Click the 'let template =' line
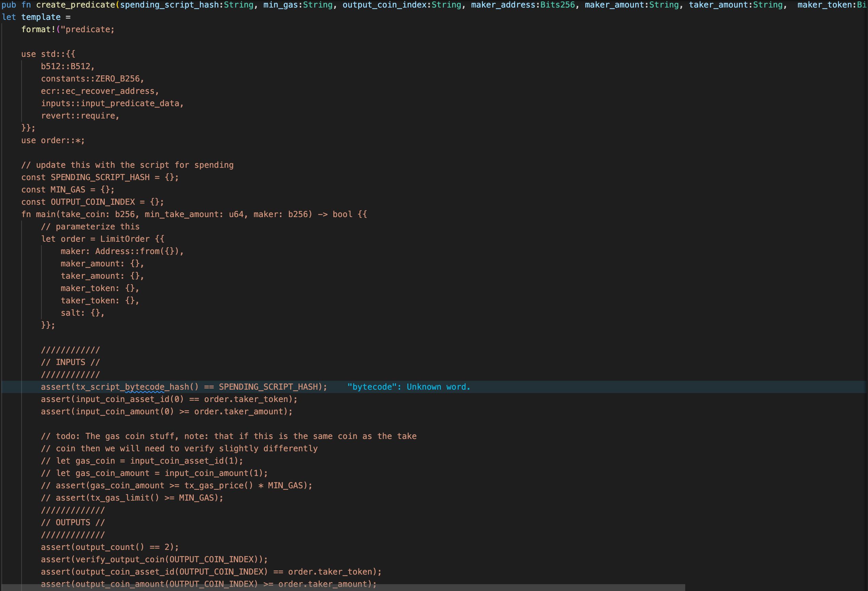Screen dimensions: 868x591 36,17
